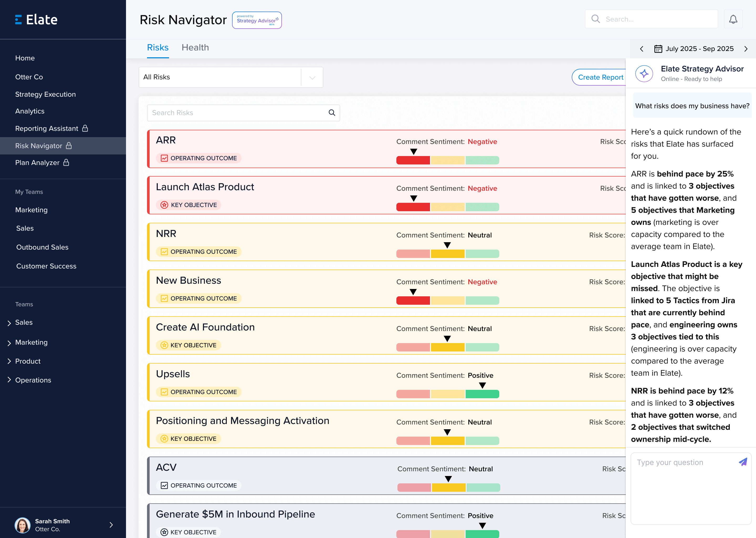Click the Elate Strategy Advisor sparkle avatar
The image size is (756, 538).
point(644,74)
